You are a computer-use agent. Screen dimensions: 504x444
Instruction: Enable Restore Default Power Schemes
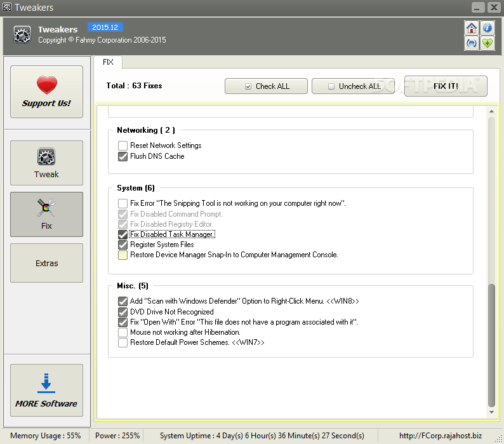(123, 342)
